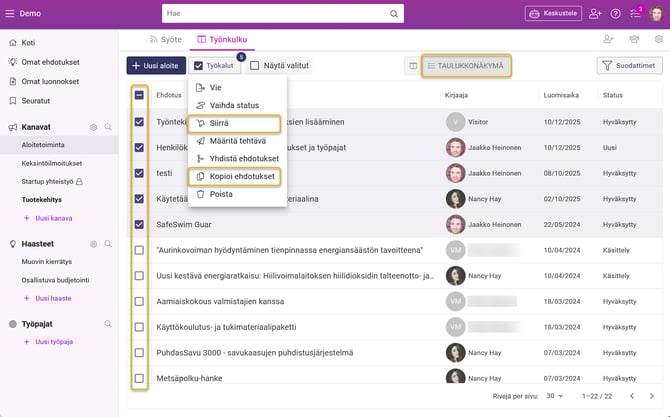Open the Taulukkonäkymä view selector
The width and height of the screenshot is (670, 417).
click(465, 65)
